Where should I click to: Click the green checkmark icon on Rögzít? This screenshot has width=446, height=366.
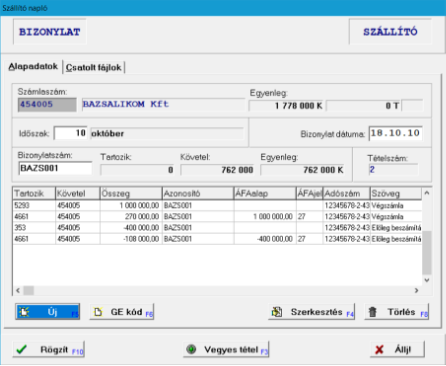[x=22, y=349]
